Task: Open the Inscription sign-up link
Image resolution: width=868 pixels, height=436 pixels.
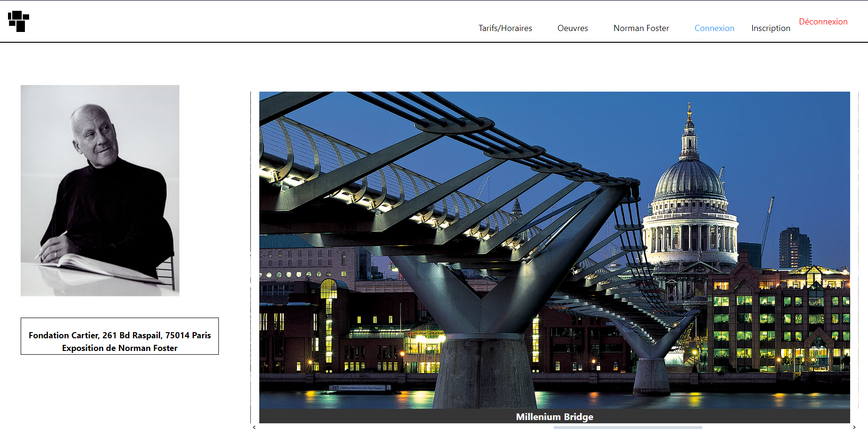Action: pyautogui.click(x=770, y=28)
